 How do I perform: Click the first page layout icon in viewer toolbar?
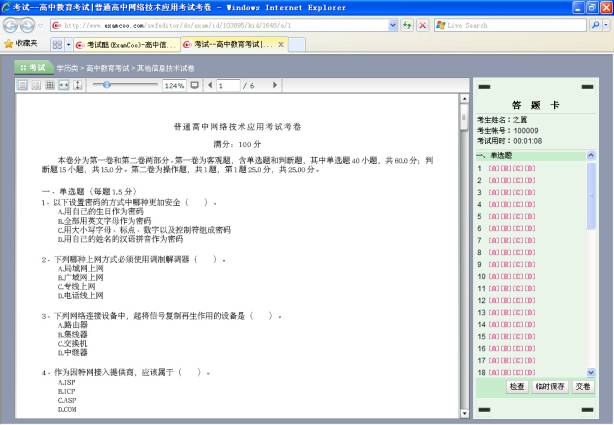coord(22,86)
